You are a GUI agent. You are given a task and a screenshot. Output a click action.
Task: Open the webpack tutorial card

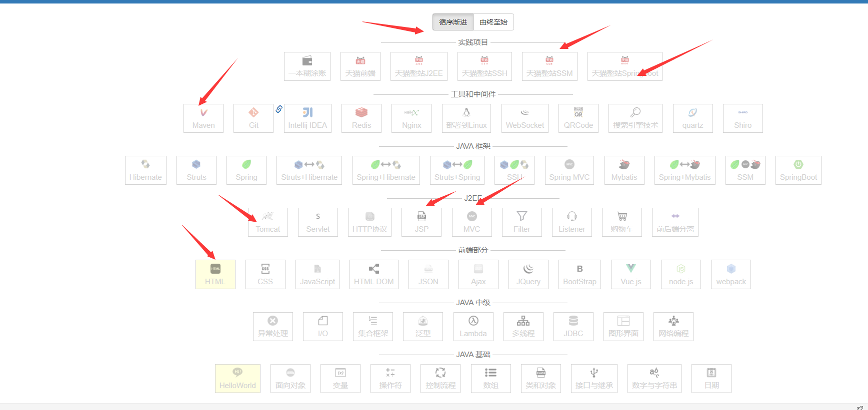[731, 274]
